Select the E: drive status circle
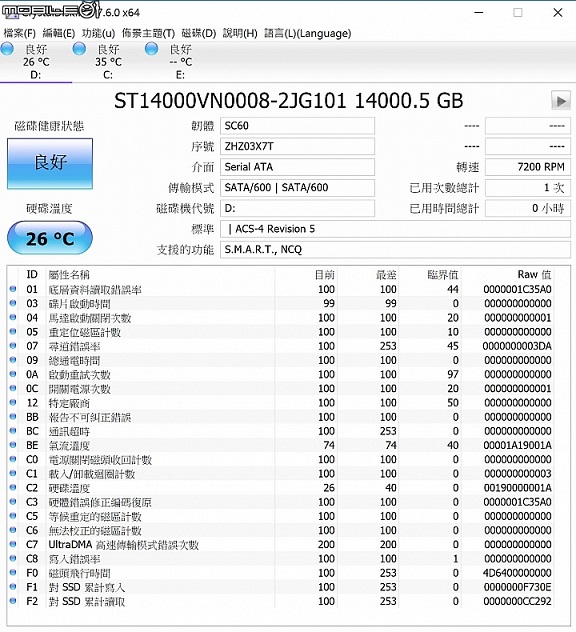Image resolution: width=576 pixels, height=632 pixels. click(x=151, y=49)
